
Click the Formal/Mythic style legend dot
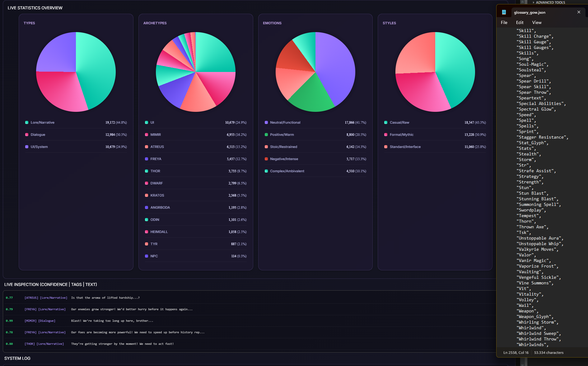[386, 135]
